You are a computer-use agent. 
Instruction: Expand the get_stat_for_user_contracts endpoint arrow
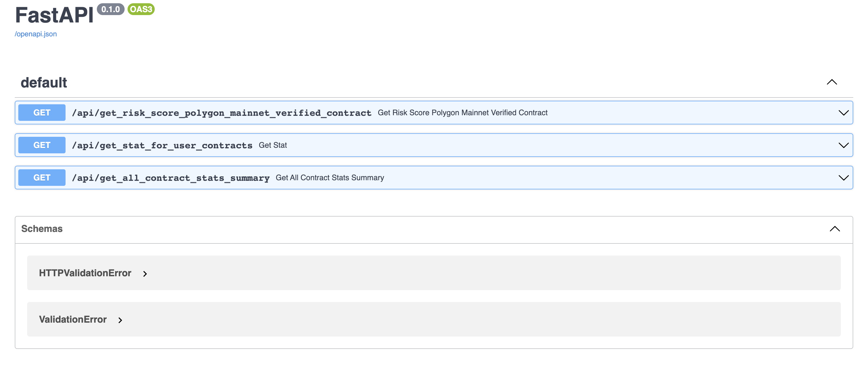[843, 145]
